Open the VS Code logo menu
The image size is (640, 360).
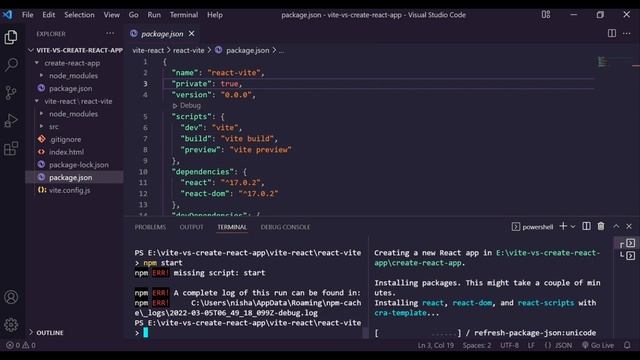(7, 15)
